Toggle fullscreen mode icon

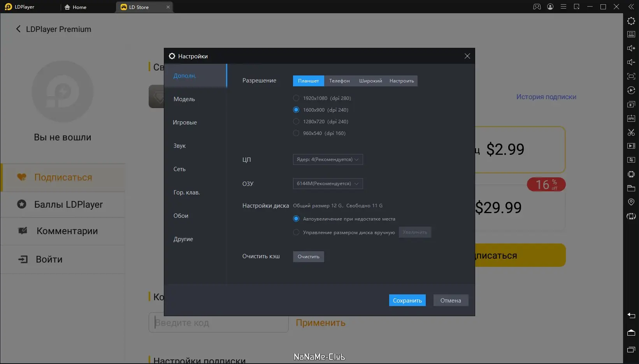[631, 76]
